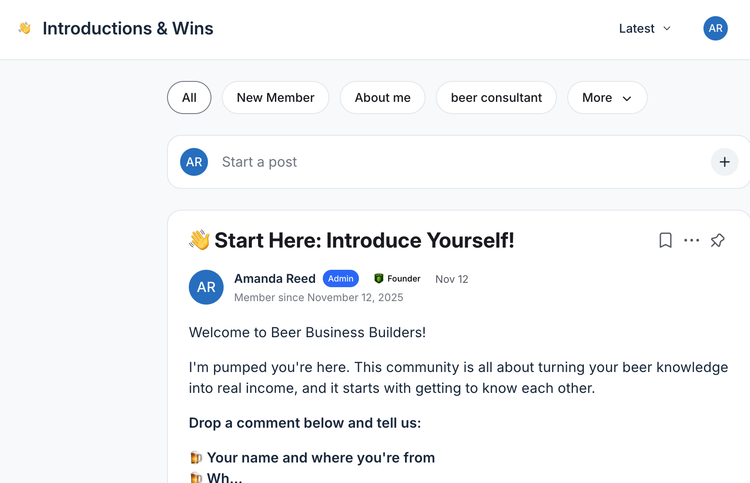This screenshot has height=483, width=750.
Task: Click the AR avatar in the composer
Action: [x=194, y=162]
